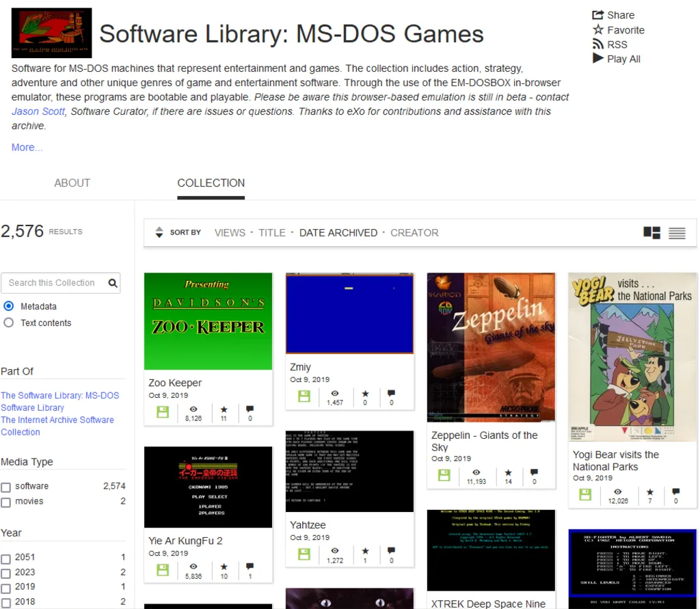Switch to tile view layout icon

[651, 232]
